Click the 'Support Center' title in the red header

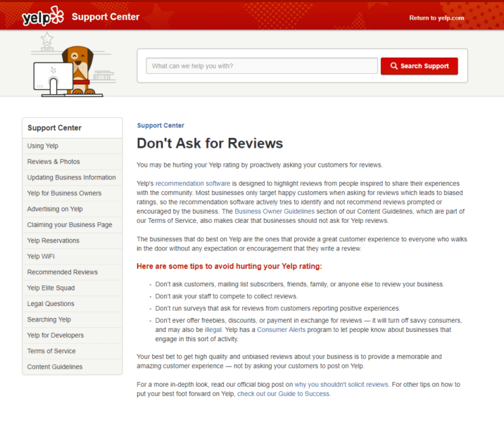pyautogui.click(x=106, y=17)
